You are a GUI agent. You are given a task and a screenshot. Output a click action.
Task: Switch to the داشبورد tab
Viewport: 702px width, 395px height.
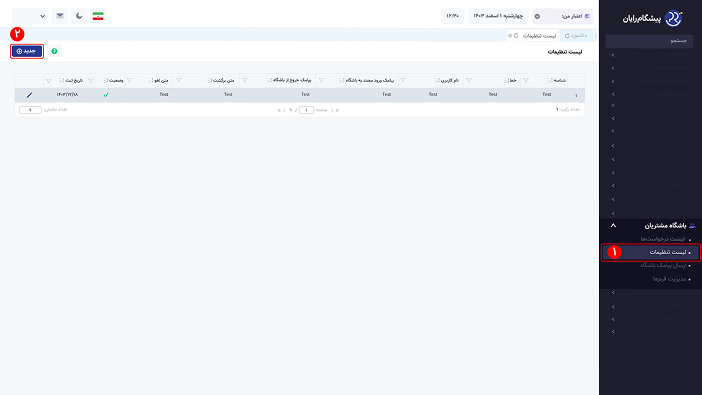point(576,35)
